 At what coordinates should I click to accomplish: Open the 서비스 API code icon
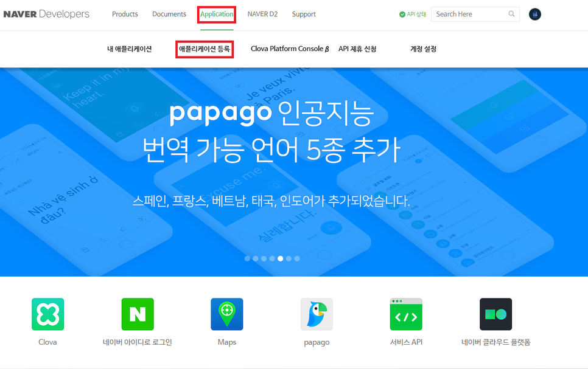point(406,314)
